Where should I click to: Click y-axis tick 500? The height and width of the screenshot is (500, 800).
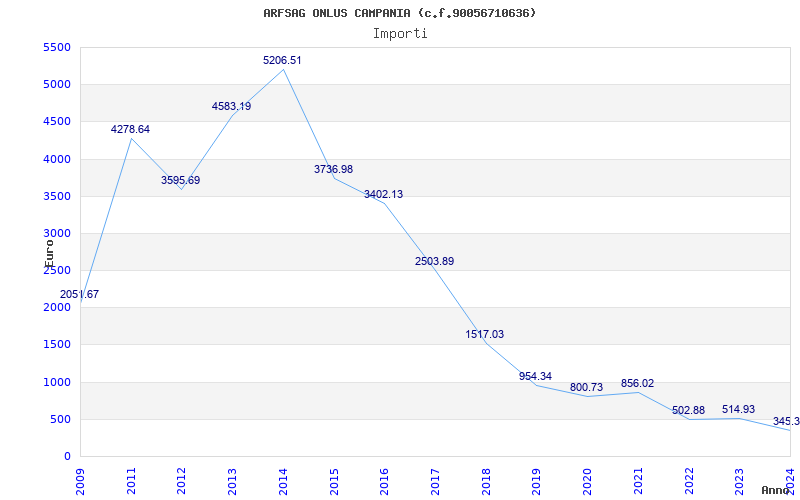pos(60,419)
